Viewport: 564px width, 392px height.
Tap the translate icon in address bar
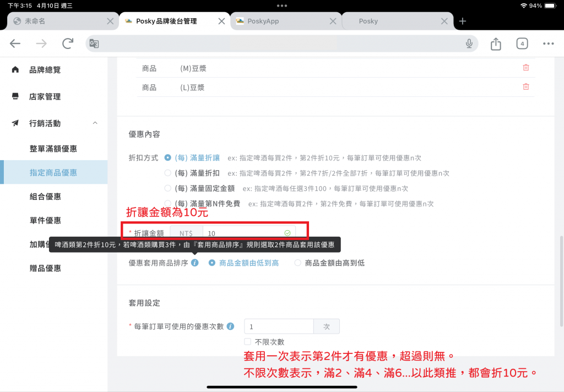pyautogui.click(x=94, y=43)
